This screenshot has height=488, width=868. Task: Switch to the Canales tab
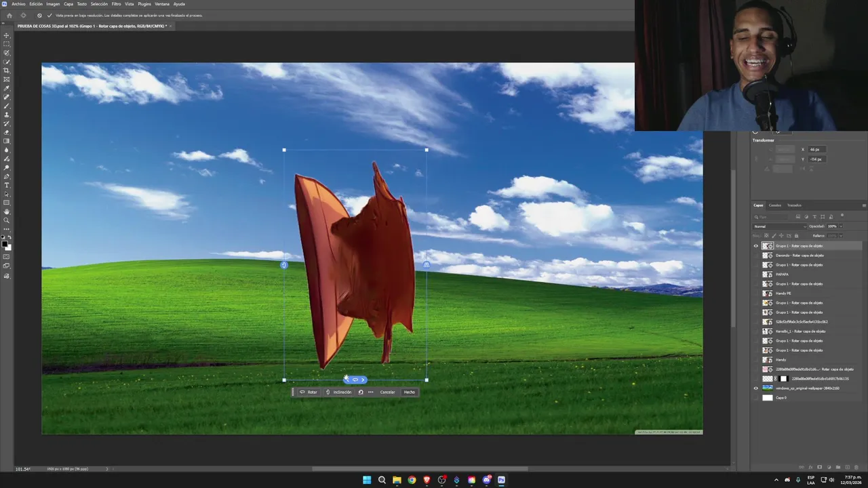point(775,205)
